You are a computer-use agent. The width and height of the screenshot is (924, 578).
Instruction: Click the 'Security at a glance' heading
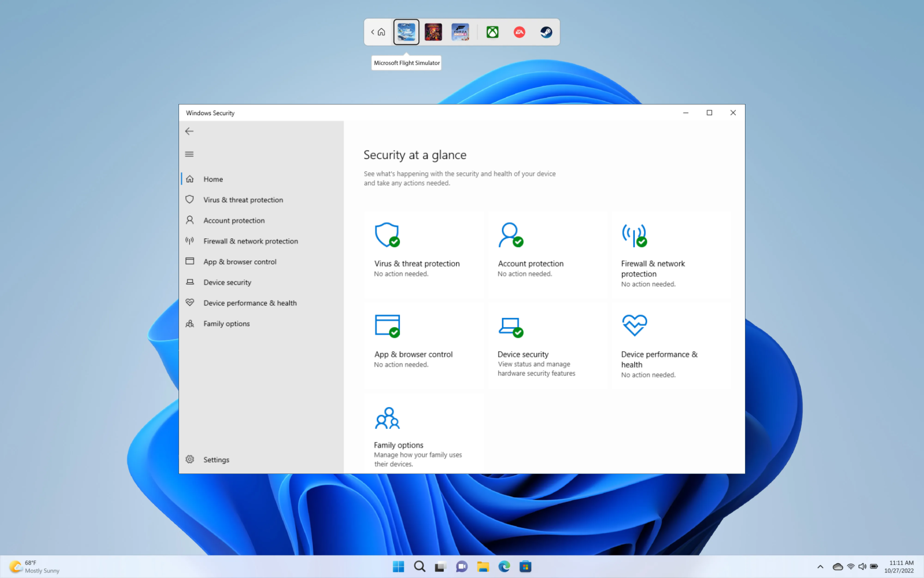pyautogui.click(x=415, y=155)
